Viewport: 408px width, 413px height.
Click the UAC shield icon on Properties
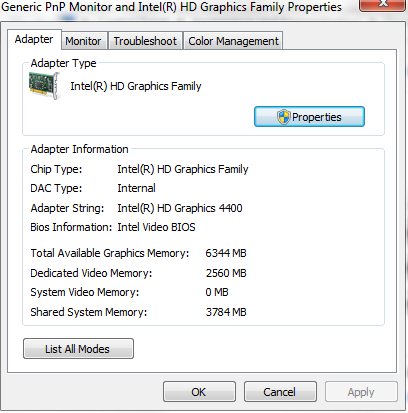click(x=283, y=117)
